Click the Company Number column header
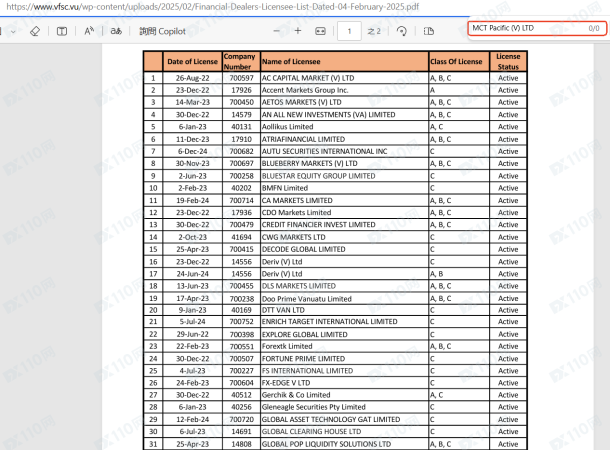This screenshot has width=610, height=450. pos(241,61)
